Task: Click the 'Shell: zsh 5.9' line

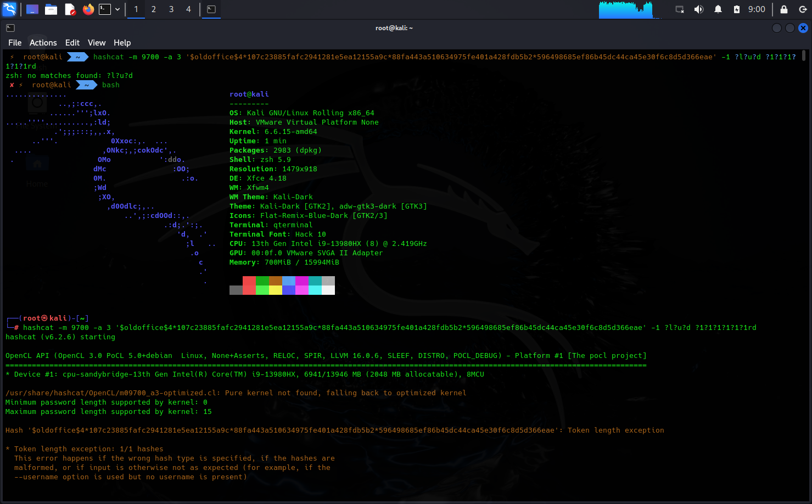Action: point(260,160)
